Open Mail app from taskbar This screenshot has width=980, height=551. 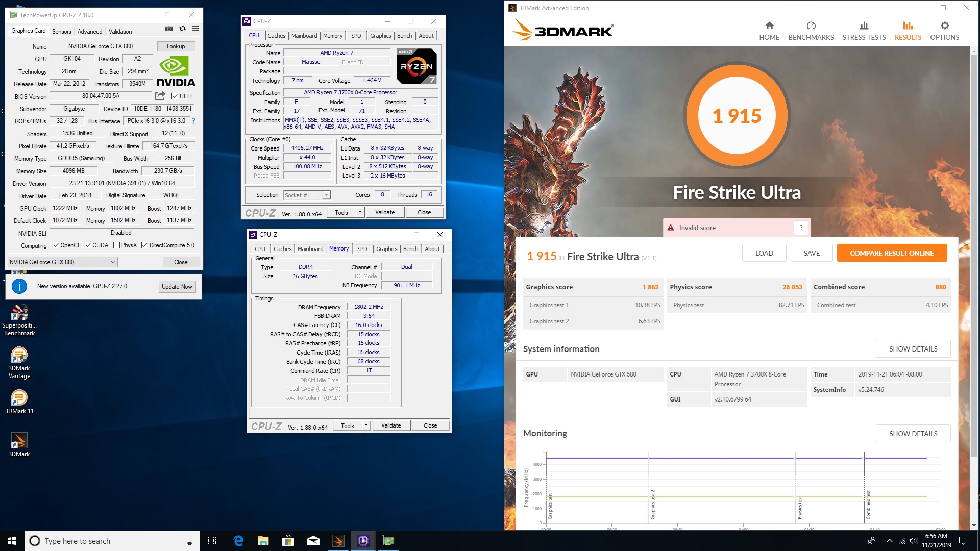[313, 541]
